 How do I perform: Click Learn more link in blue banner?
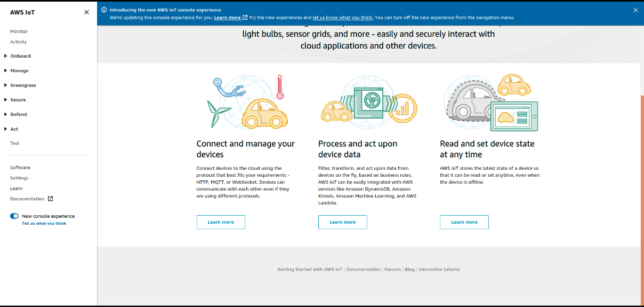point(227,18)
